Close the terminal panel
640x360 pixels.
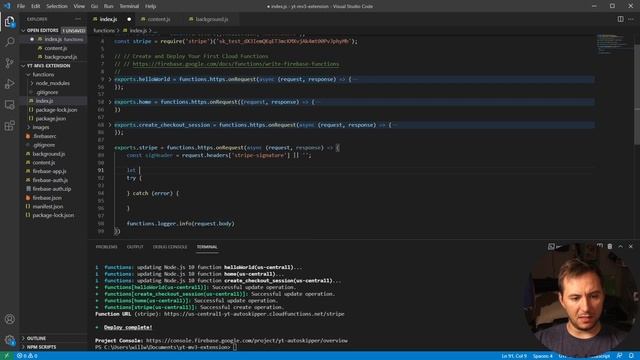click(x=631, y=247)
